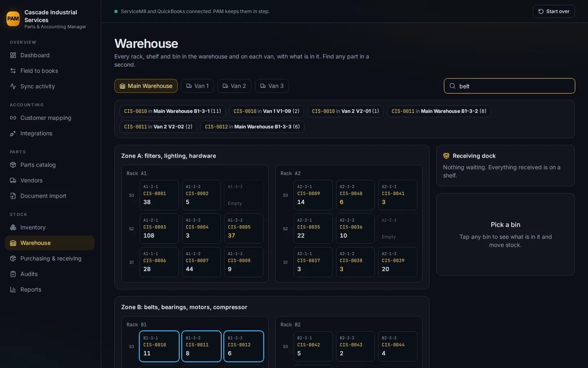Image resolution: width=588 pixels, height=368 pixels.
Task: Click the Receiving dock box icon
Action: [446, 156]
